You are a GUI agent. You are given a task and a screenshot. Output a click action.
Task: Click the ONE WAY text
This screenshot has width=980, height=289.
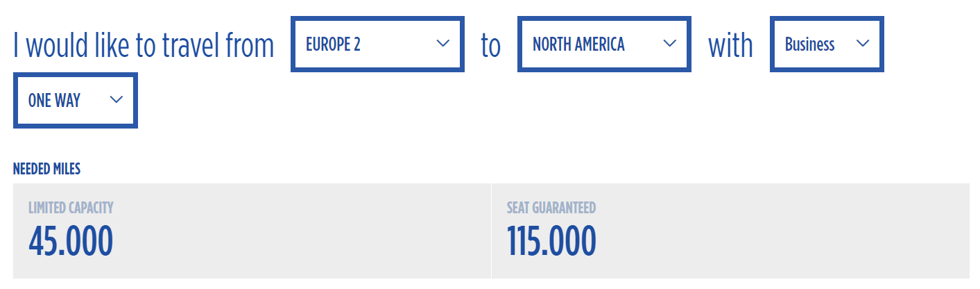(54, 100)
